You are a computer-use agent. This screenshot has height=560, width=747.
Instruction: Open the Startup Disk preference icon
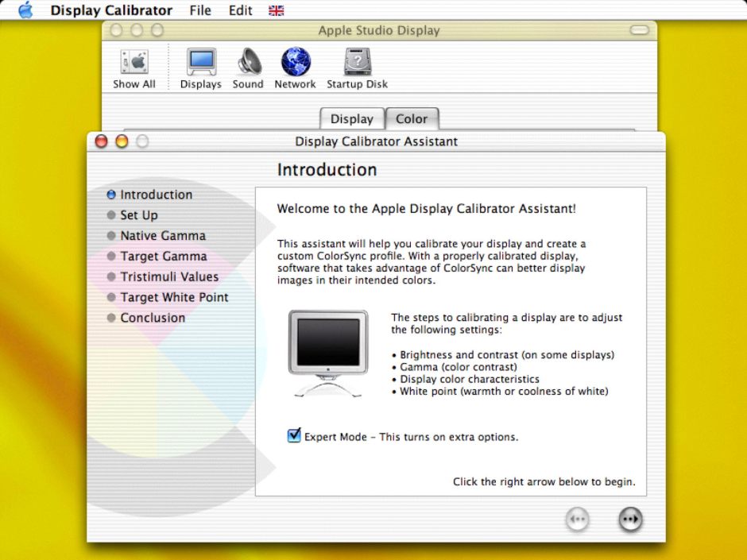[x=358, y=70]
